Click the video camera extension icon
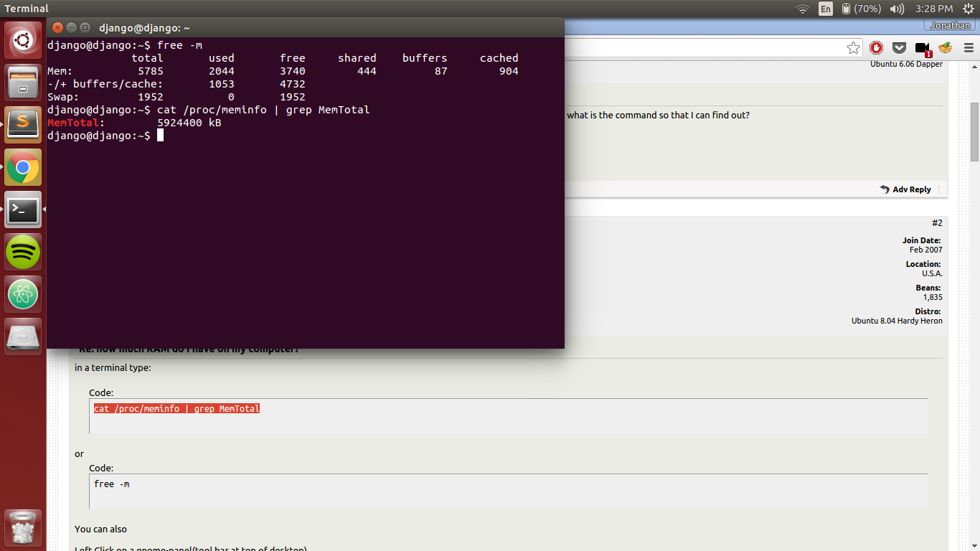Viewport: 980px width, 551px height. click(x=923, y=48)
